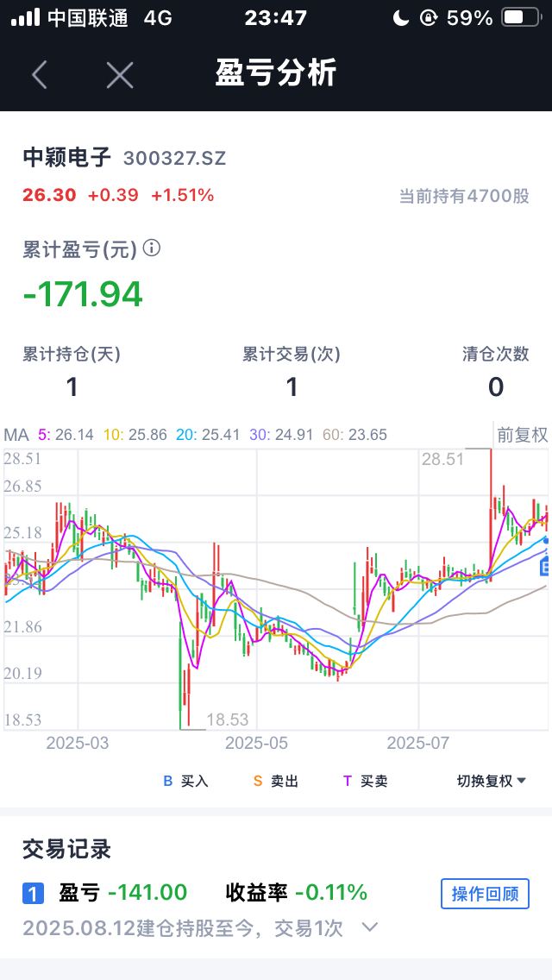Select the MA 60 indicator label
The image size is (552, 980).
(354, 435)
